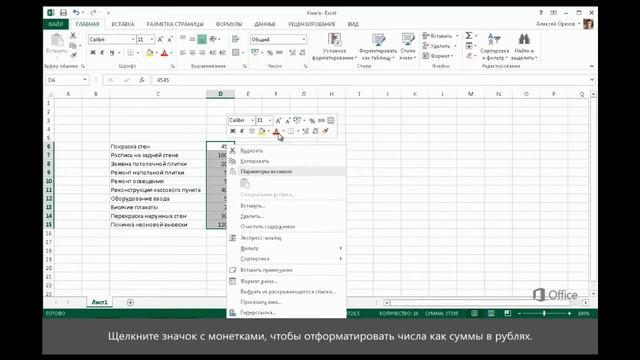The height and width of the screenshot is (360, 640).
Task: Click the ribbon Borders grid icon
Action: click(x=131, y=53)
